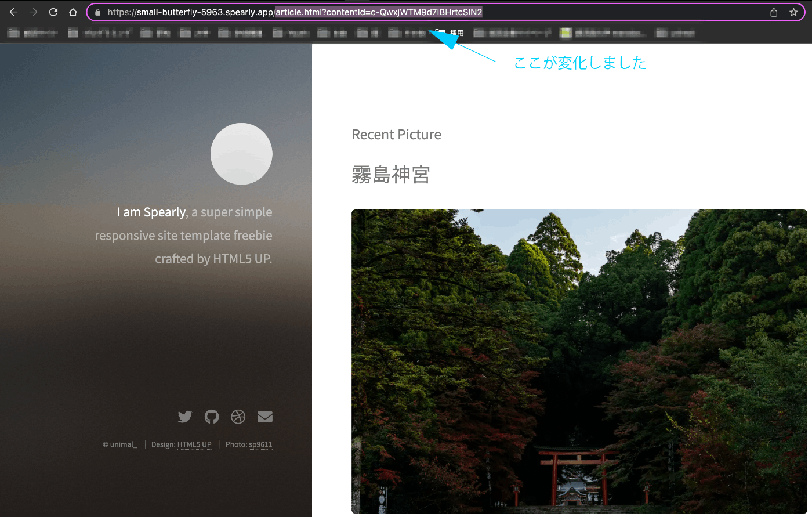
Task: Open the 採用 bookmarks folder
Action: [450, 33]
